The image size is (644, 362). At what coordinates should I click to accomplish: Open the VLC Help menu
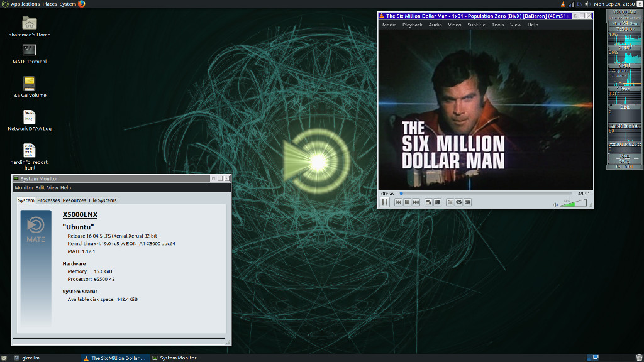[533, 25]
